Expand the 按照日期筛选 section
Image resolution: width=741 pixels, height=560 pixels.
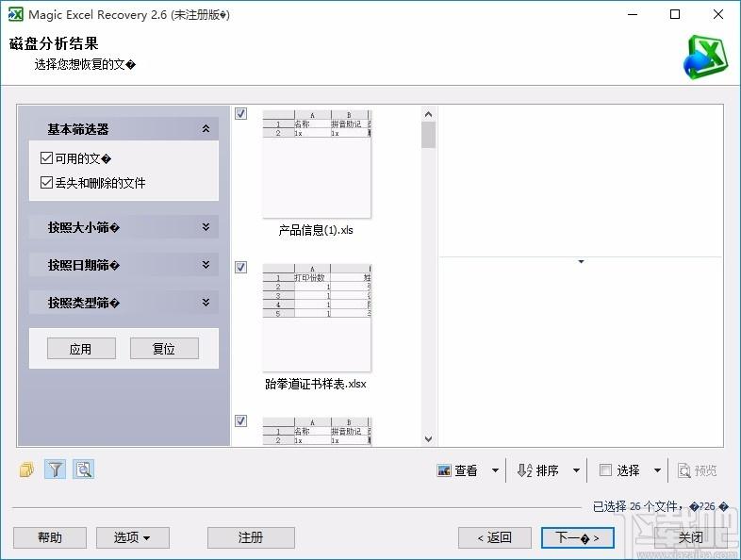pos(206,265)
